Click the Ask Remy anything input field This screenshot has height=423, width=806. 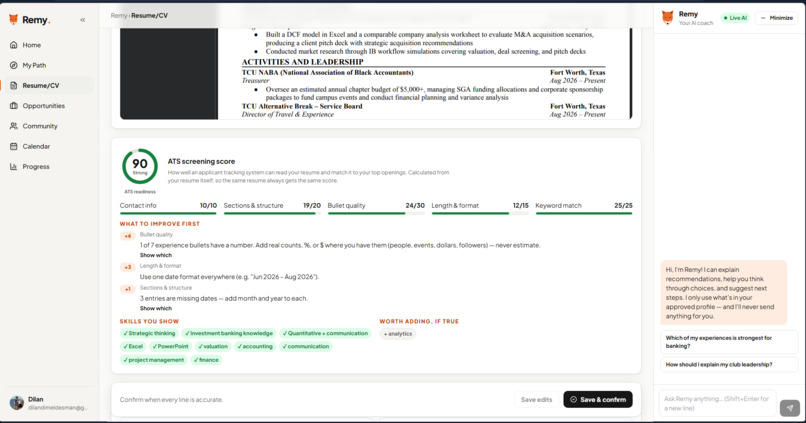click(717, 403)
